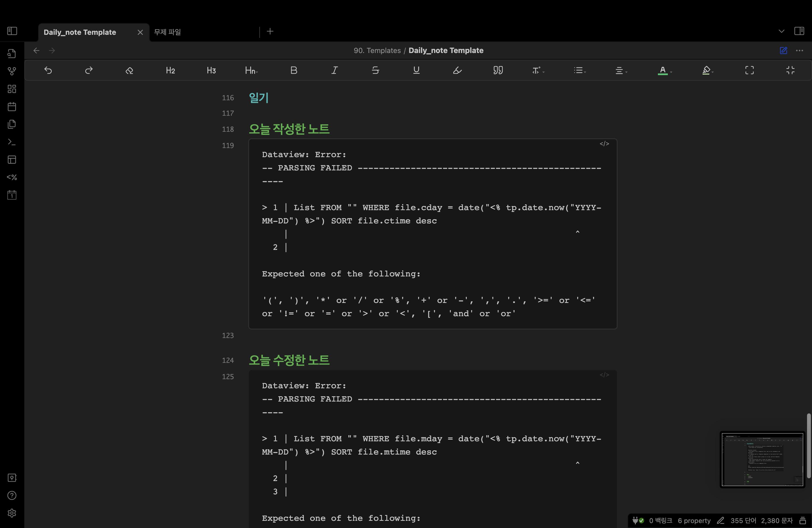This screenshot has height=528, width=812.
Task: Open the calendar-1 icon in ribbon
Action: point(12,195)
